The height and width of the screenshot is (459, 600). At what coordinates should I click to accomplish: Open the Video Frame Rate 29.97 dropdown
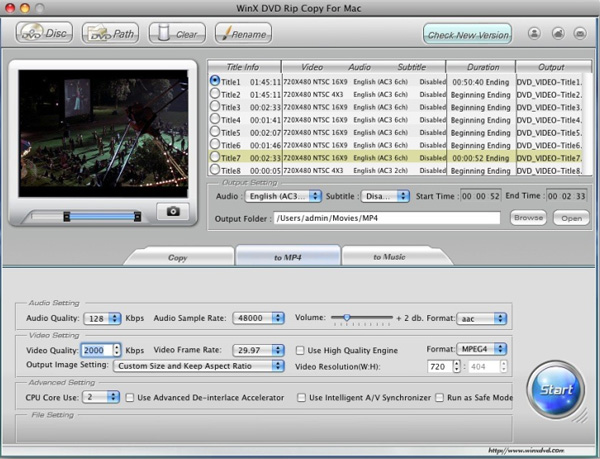258,350
